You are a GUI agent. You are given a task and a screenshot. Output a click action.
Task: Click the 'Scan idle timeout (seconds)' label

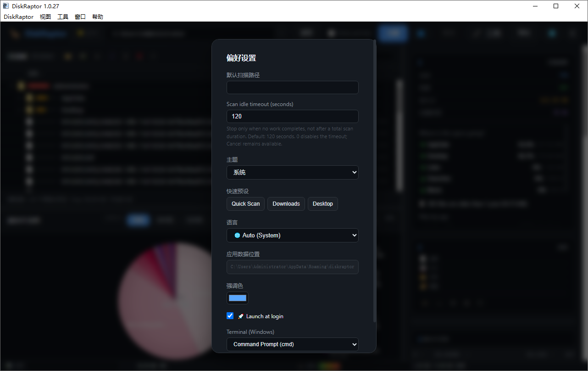[260, 104]
